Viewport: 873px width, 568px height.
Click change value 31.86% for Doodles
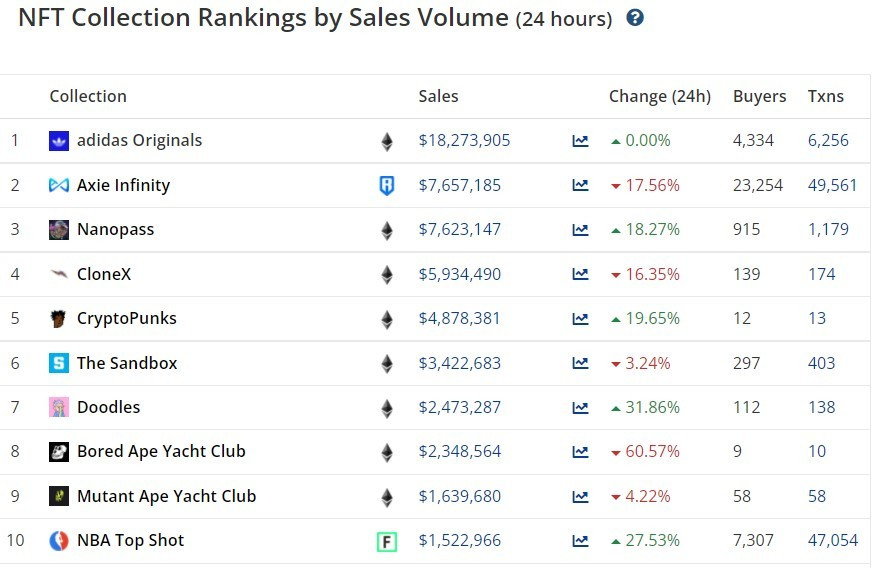click(x=653, y=408)
